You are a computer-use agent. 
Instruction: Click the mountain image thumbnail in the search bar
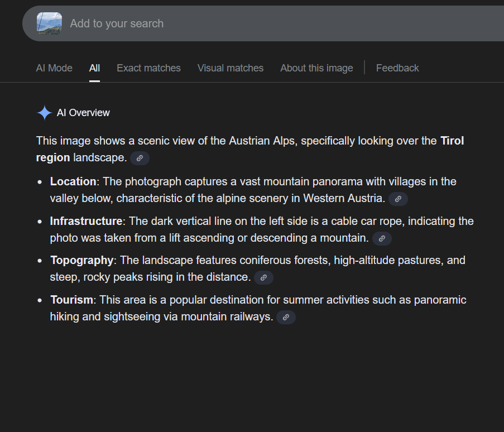pyautogui.click(x=49, y=23)
